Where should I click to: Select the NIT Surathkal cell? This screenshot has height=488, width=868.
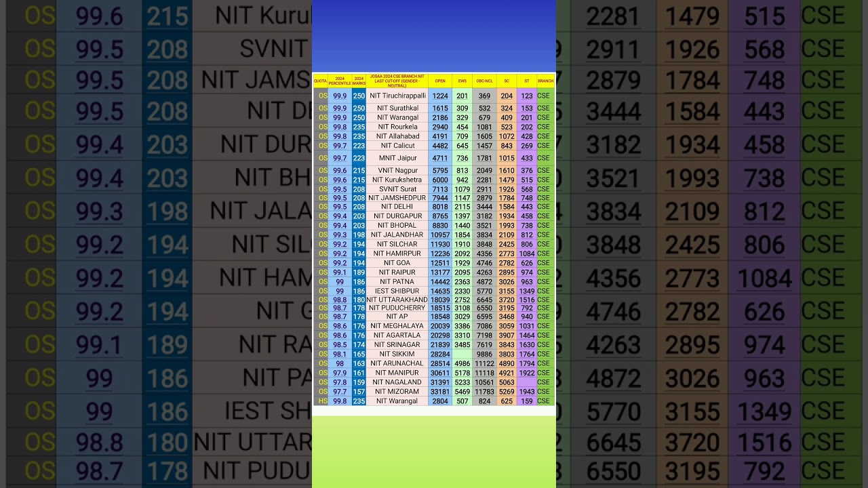pos(397,108)
